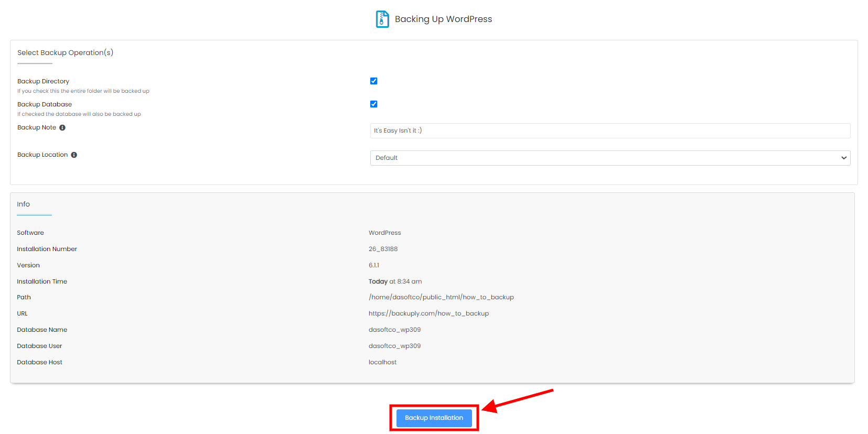Click the installation number 26_83188
The image size is (868, 434).
tap(383, 249)
